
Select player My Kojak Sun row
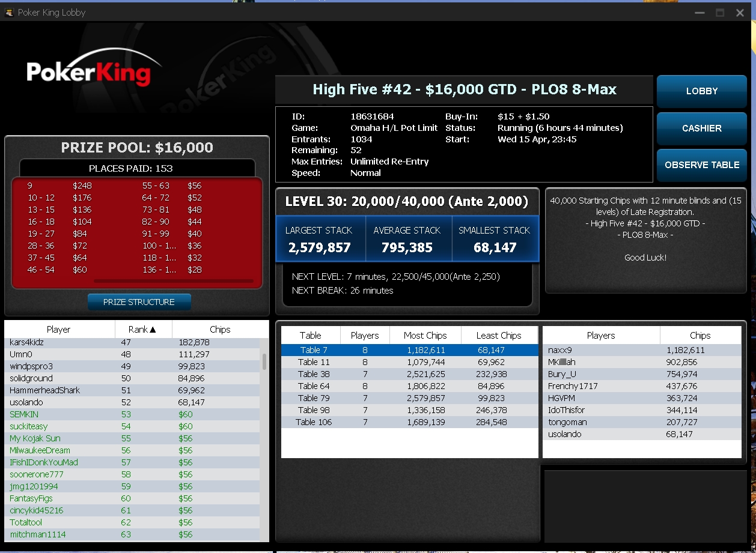[x=132, y=438]
